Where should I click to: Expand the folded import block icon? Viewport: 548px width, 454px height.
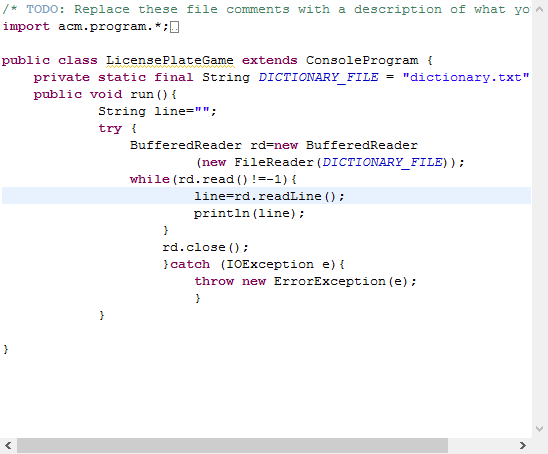(x=175, y=27)
